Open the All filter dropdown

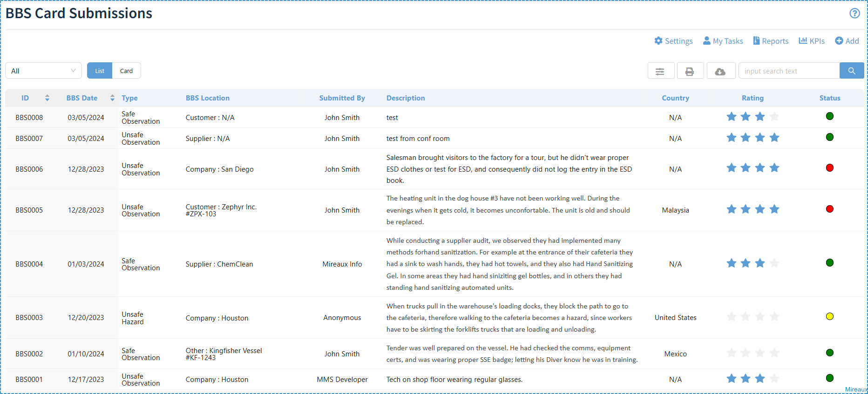click(43, 71)
